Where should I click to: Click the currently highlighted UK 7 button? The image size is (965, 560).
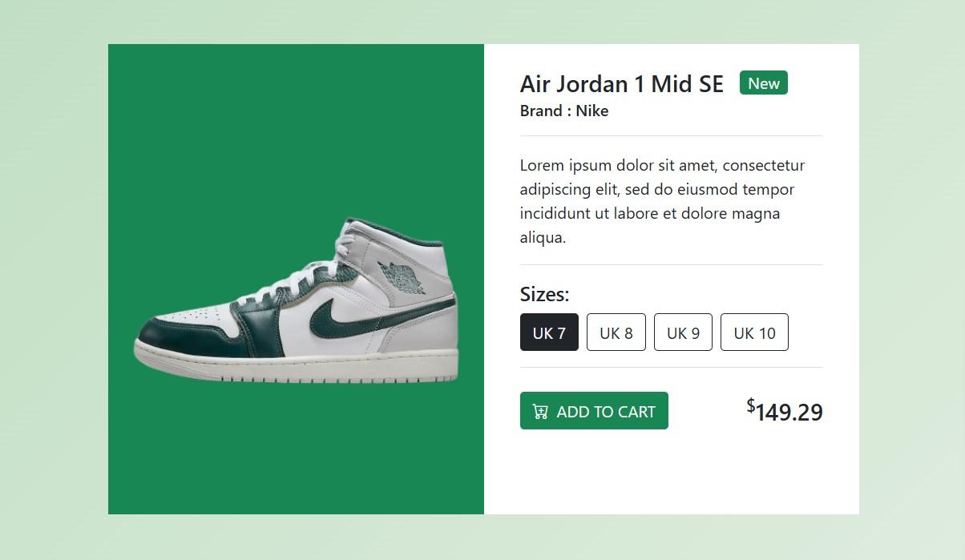tap(549, 332)
